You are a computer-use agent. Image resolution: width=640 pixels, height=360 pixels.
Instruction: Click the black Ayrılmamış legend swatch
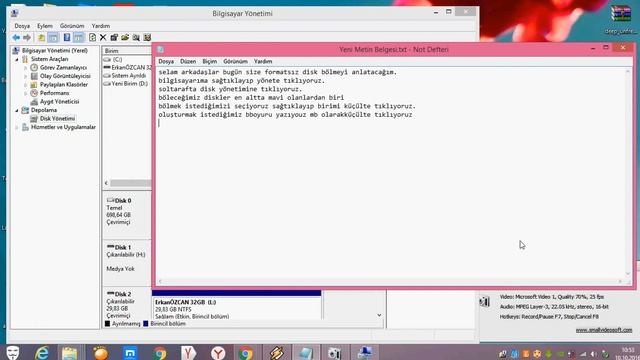pos(107,324)
